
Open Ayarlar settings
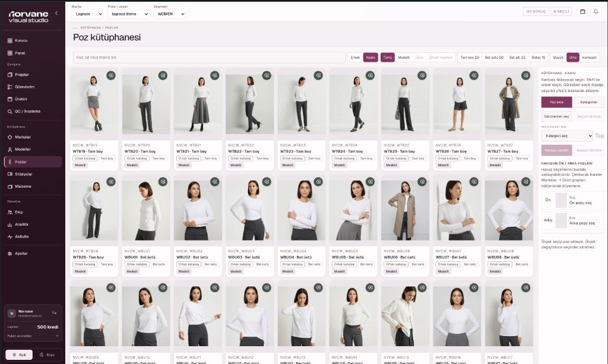coord(33,254)
